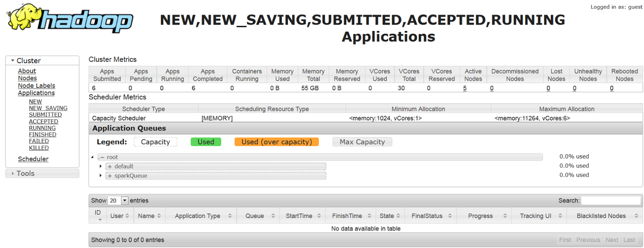Filter applications by ACCEPTED state
644x248 pixels.
pyautogui.click(x=43, y=122)
